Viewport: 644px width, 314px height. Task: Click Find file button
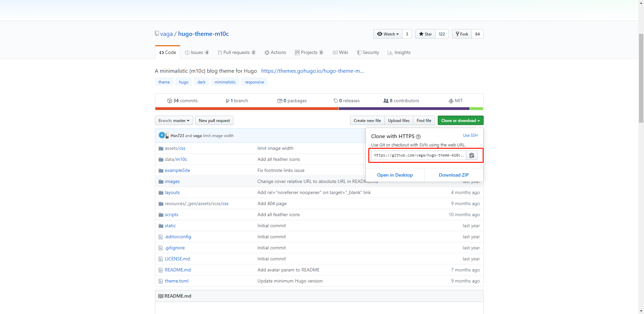424,121
